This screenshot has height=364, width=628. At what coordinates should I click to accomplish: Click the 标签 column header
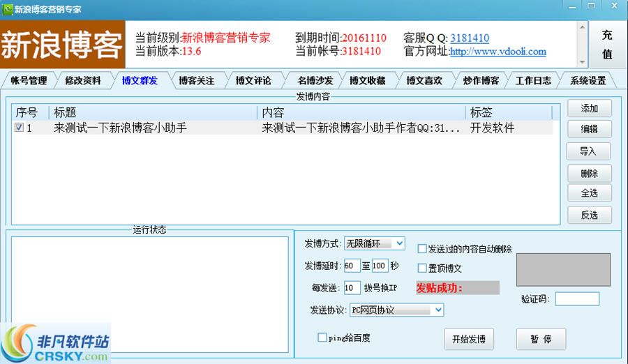(508, 112)
